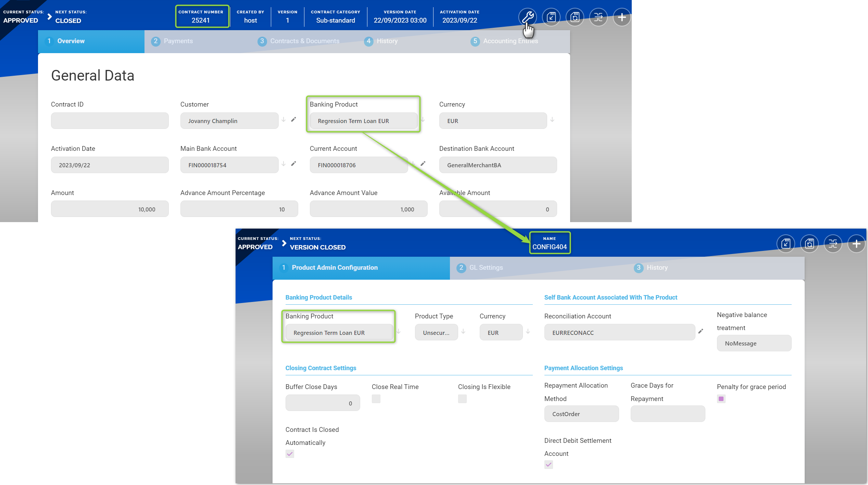Click pencil edit icon next to Customer field
This screenshot has width=868, height=485.
click(x=293, y=120)
